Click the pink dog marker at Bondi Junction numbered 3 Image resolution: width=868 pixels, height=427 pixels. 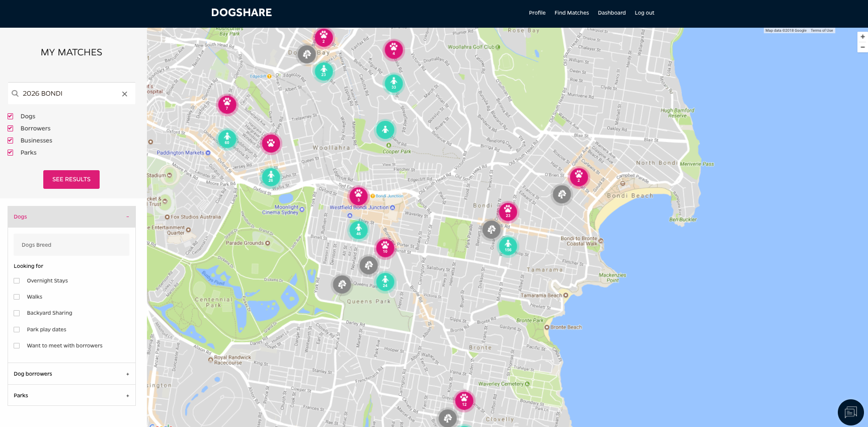click(358, 196)
